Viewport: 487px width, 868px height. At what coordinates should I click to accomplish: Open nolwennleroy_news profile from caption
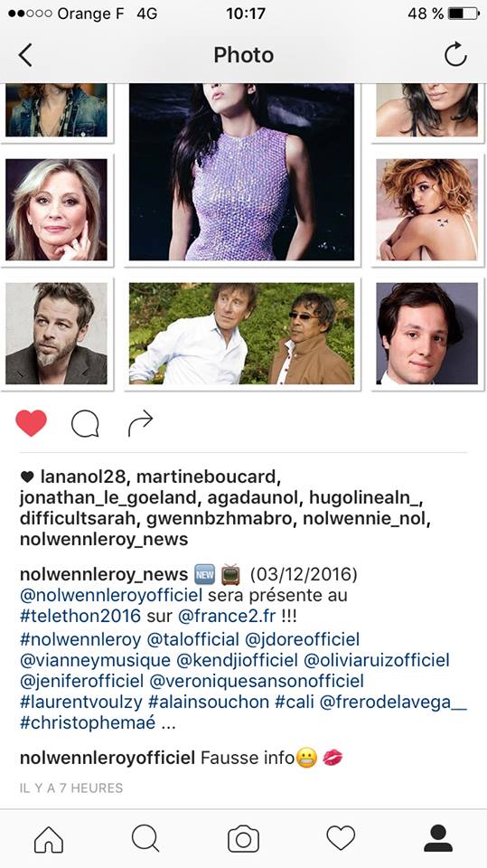pyautogui.click(x=104, y=575)
